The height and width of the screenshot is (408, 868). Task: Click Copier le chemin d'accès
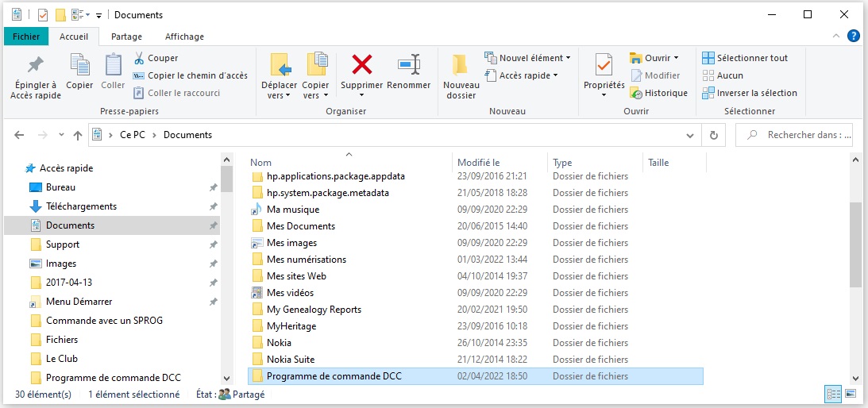click(x=191, y=75)
